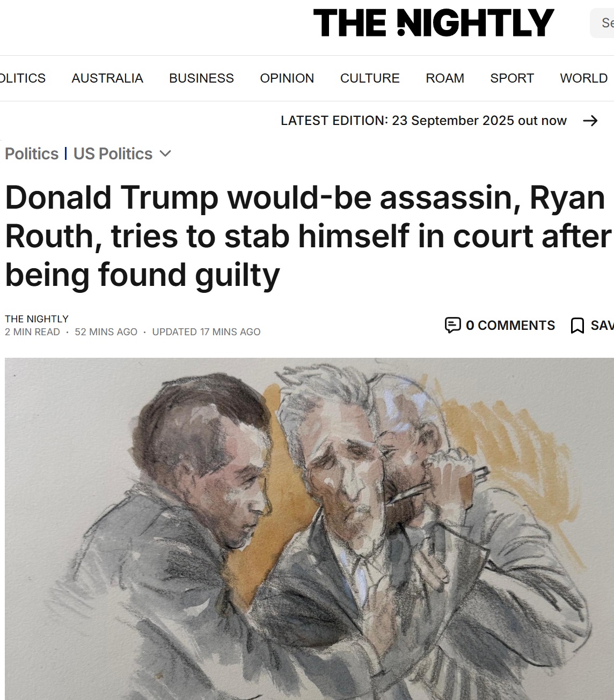Click The Nightly logo
614x700 pixels.
(x=433, y=23)
